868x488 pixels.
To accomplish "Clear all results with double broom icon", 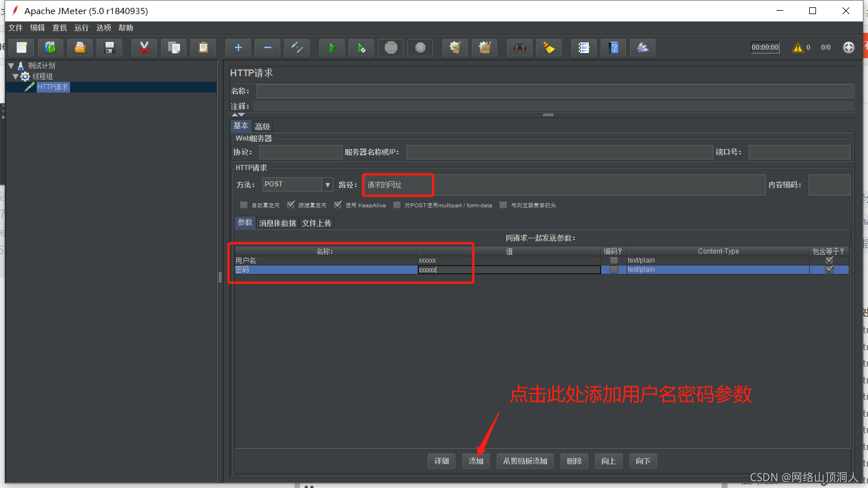I will pyautogui.click(x=484, y=47).
